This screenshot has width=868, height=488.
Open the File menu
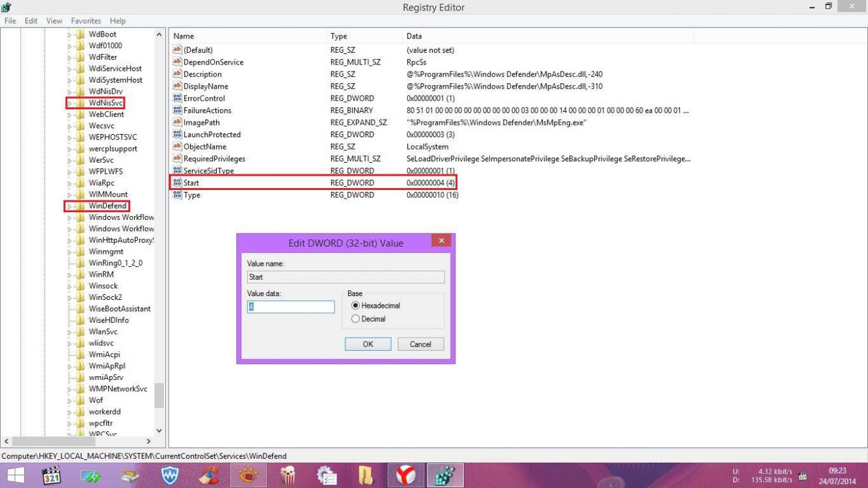coord(10,21)
